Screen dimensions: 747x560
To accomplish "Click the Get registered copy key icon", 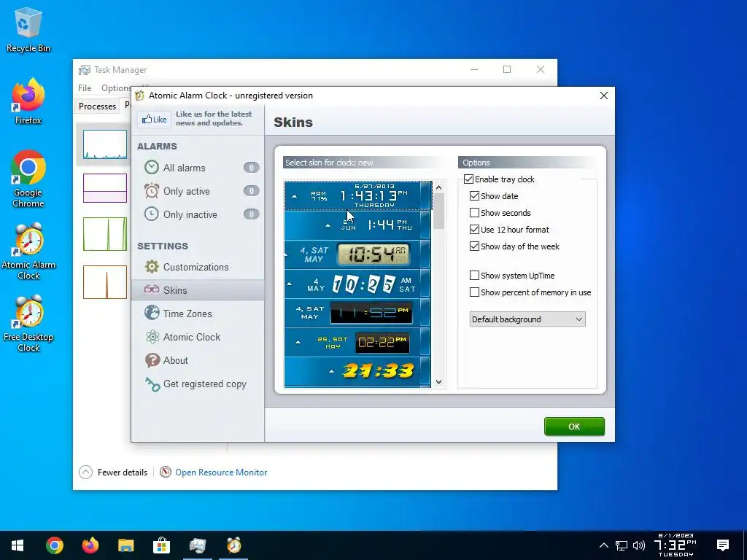I will pyautogui.click(x=152, y=384).
